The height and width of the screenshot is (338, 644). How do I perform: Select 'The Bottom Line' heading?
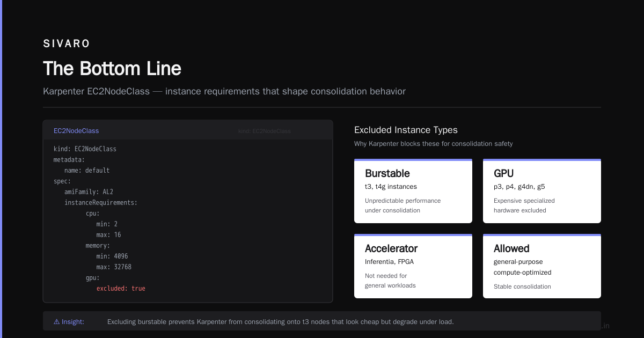point(112,69)
